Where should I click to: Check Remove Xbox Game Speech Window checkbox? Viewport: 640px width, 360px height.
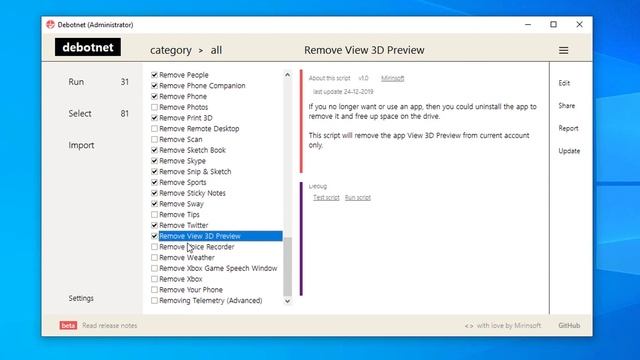click(x=154, y=268)
